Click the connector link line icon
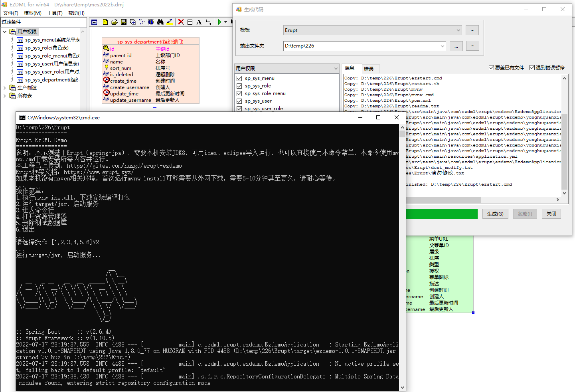This screenshot has width=575, height=392. tap(208, 22)
